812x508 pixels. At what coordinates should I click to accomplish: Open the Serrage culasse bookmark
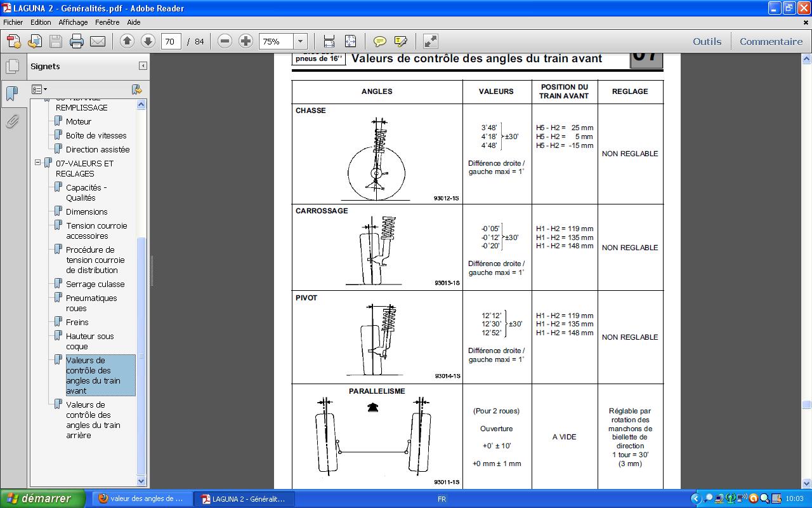[x=95, y=284]
